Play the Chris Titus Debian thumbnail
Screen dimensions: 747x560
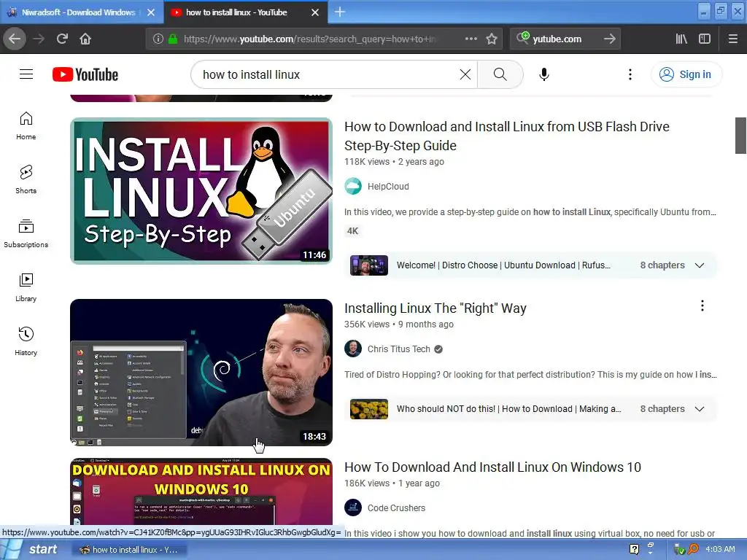(x=201, y=373)
